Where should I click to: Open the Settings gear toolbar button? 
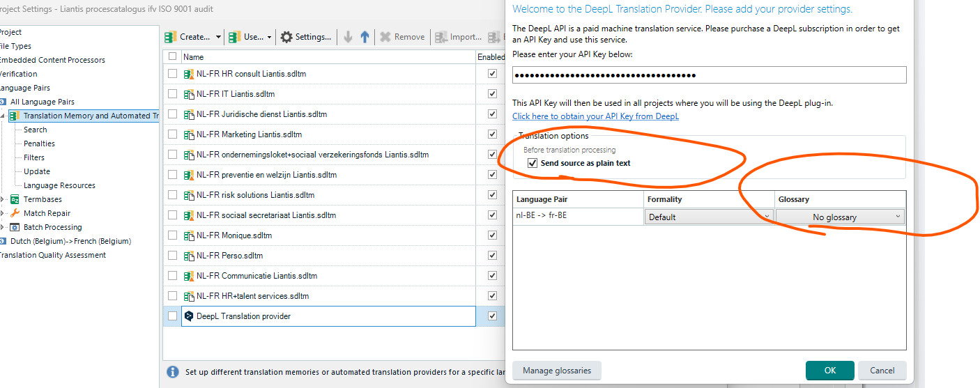click(x=305, y=37)
